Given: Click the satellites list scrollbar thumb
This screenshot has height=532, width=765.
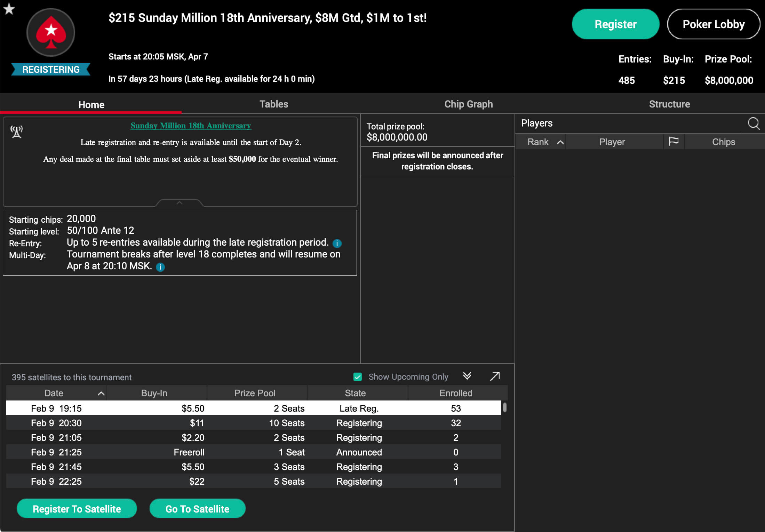Looking at the screenshot, I should tap(504, 407).
